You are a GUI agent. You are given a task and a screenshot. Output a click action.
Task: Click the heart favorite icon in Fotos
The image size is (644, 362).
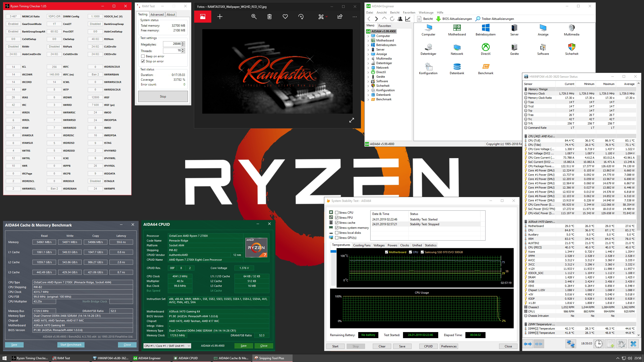pyautogui.click(x=285, y=17)
